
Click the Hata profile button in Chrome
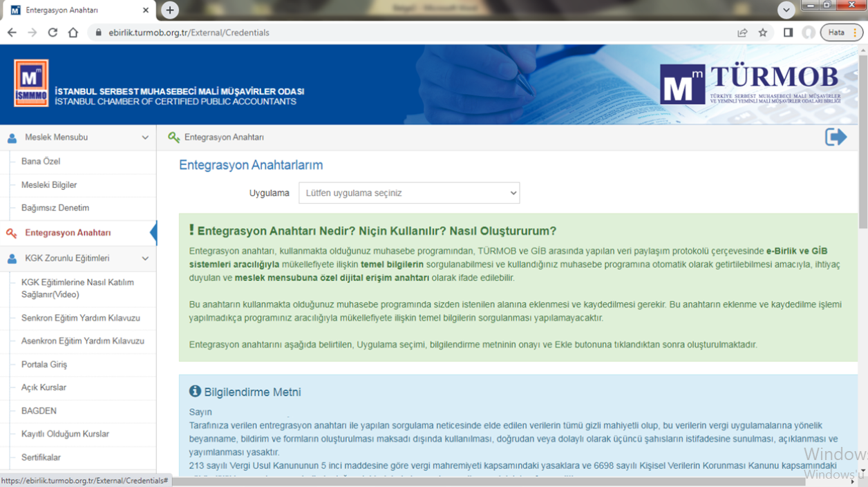pyautogui.click(x=836, y=32)
